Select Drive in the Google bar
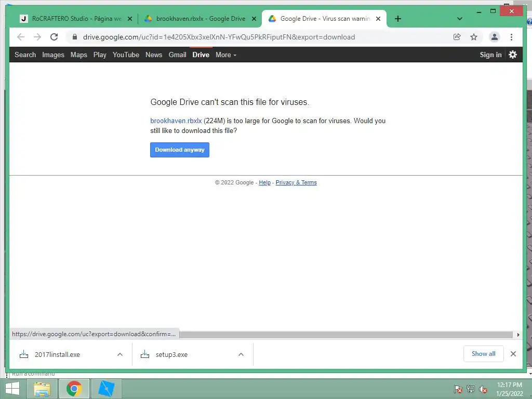The height and width of the screenshot is (399, 532). coord(201,55)
